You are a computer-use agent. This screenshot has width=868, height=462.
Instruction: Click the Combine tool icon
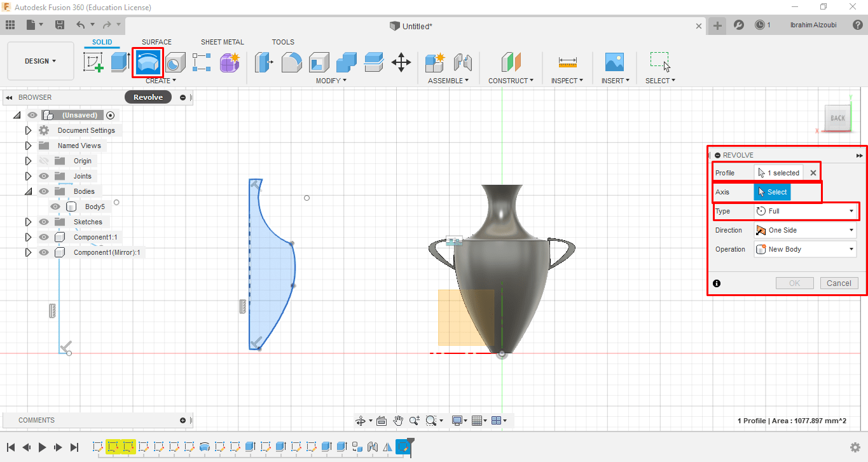[346, 62]
